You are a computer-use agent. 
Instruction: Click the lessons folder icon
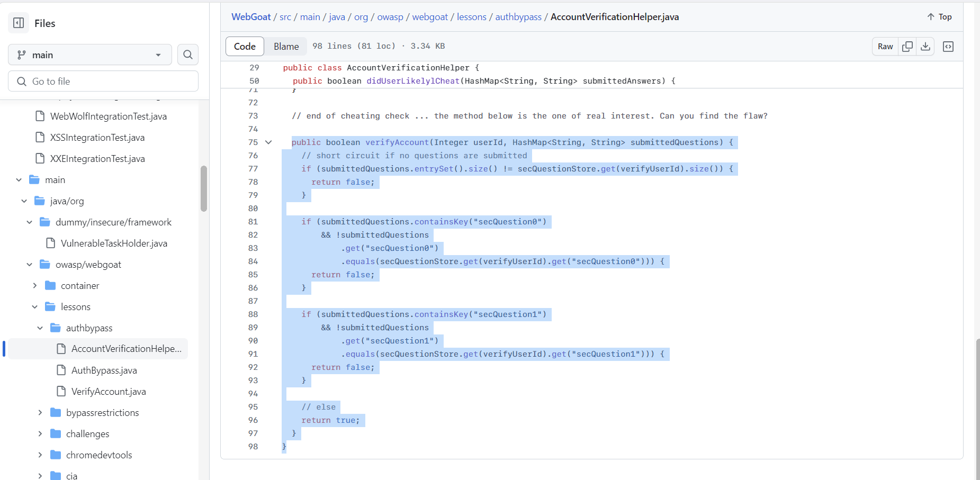[x=50, y=306]
